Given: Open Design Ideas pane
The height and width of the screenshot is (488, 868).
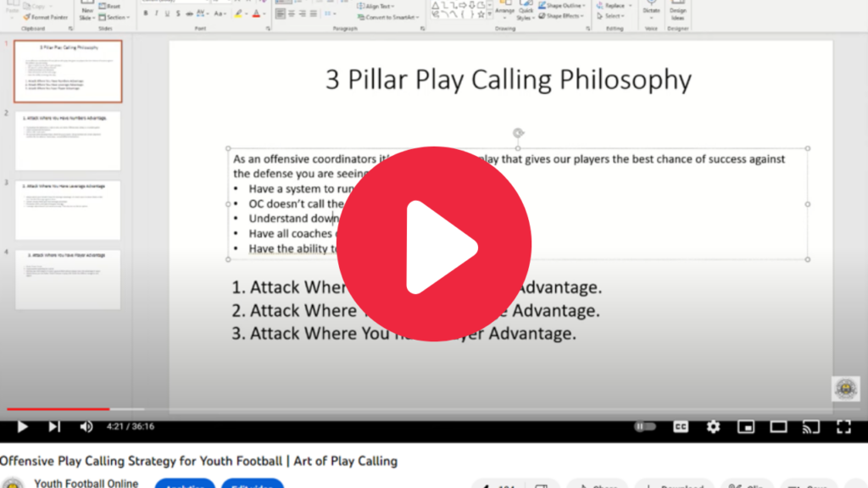Looking at the screenshot, I should point(677,10).
